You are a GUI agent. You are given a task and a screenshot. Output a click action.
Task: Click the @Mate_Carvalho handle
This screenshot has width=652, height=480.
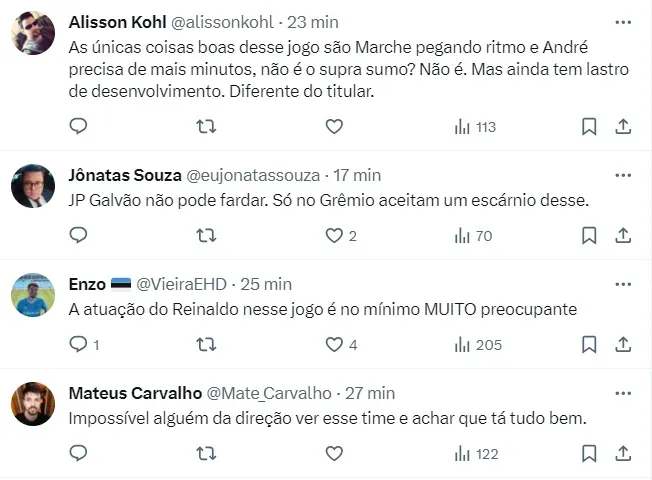268,393
